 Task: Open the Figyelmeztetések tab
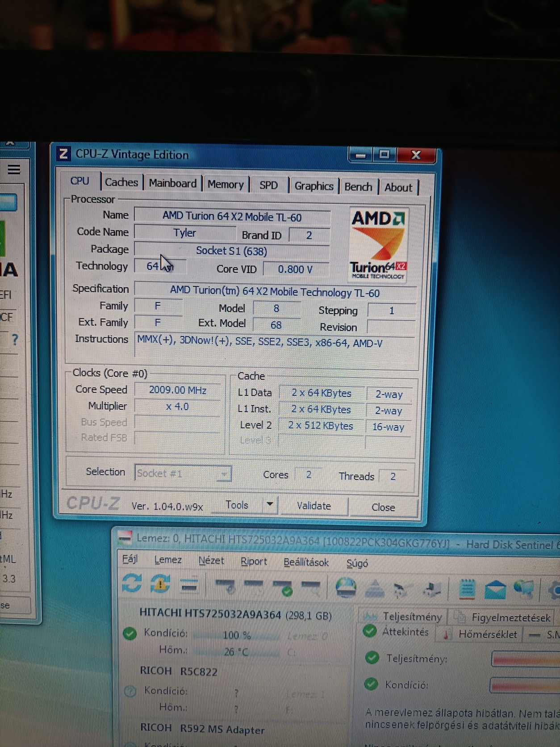click(x=504, y=617)
